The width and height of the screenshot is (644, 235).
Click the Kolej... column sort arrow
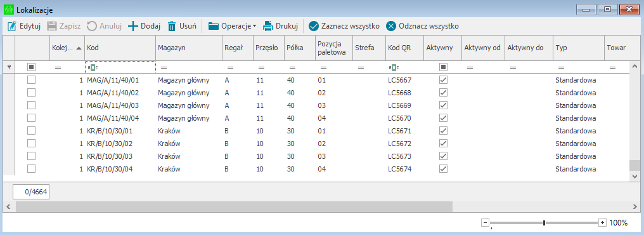pos(79,48)
